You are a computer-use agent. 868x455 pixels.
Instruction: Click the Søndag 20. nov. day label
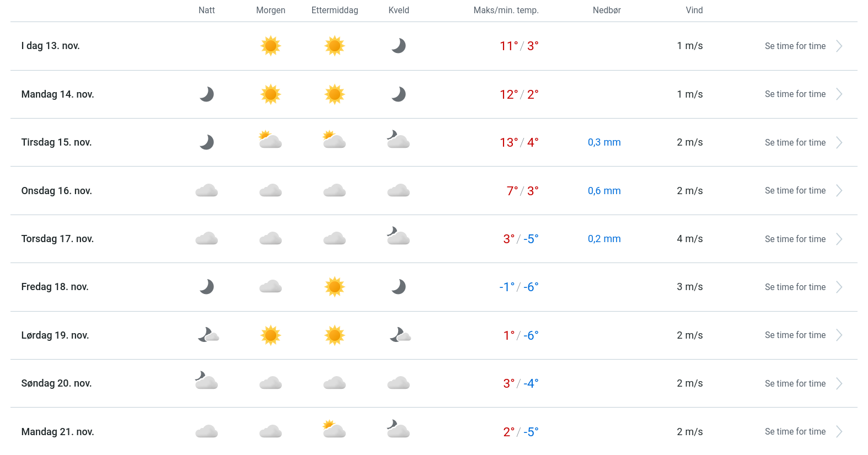[x=56, y=383]
